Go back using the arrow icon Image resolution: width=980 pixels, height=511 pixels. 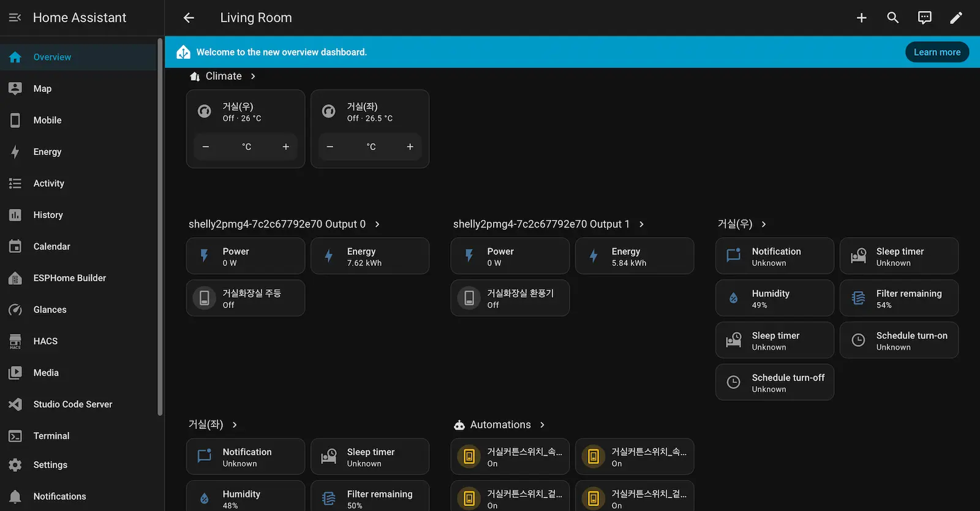click(189, 18)
